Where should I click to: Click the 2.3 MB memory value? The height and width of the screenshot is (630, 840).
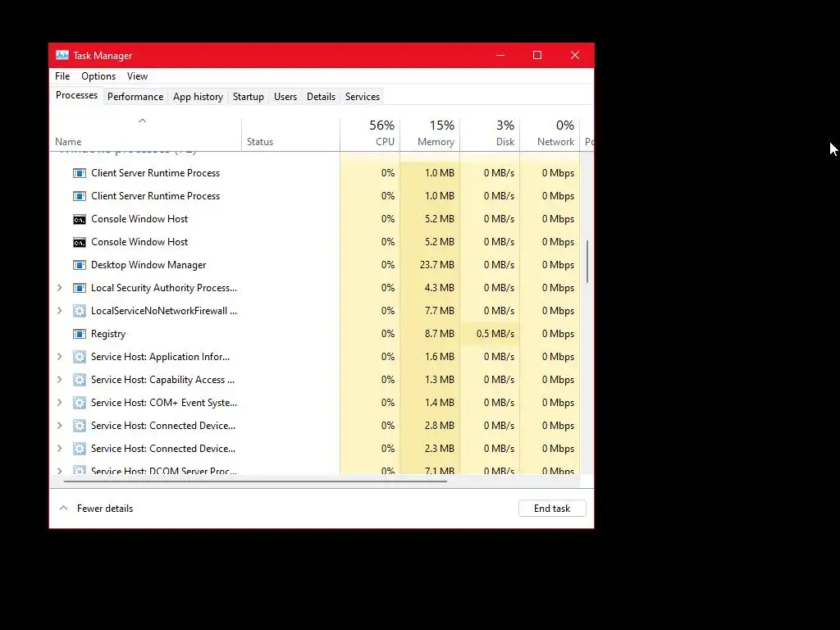point(440,449)
